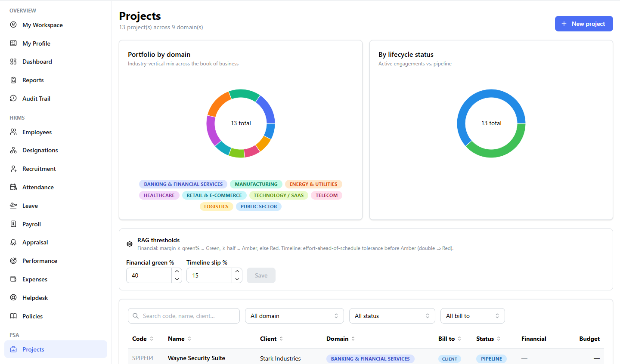The height and width of the screenshot is (364, 620).
Task: Click Healthcare legend chip
Action: coord(159,195)
